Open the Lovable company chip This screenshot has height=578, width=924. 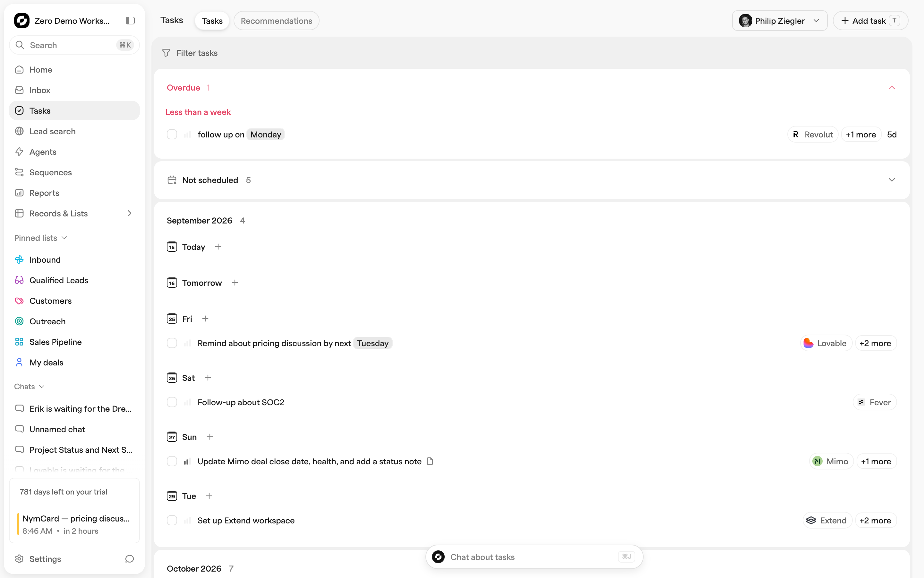(826, 343)
